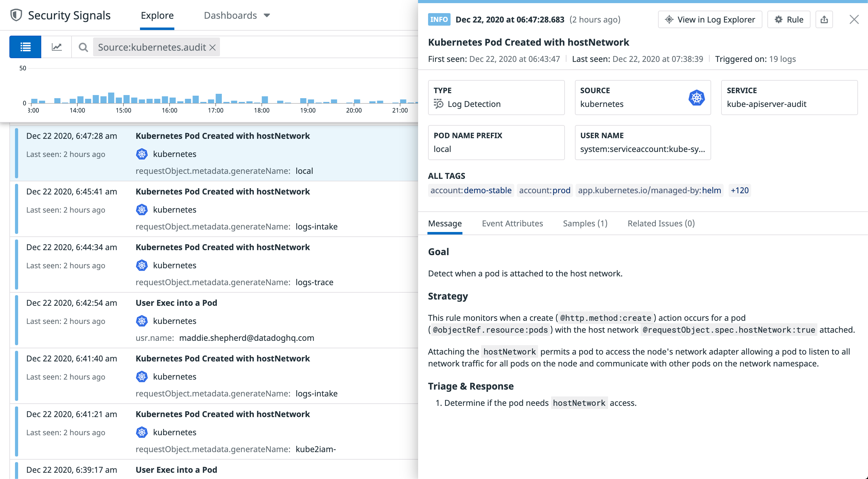Image resolution: width=868 pixels, height=479 pixels.
Task: Click the search magnifier icon
Action: [83, 47]
